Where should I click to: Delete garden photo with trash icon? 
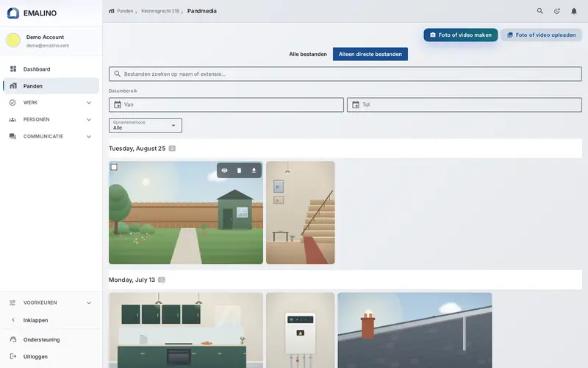point(240,171)
